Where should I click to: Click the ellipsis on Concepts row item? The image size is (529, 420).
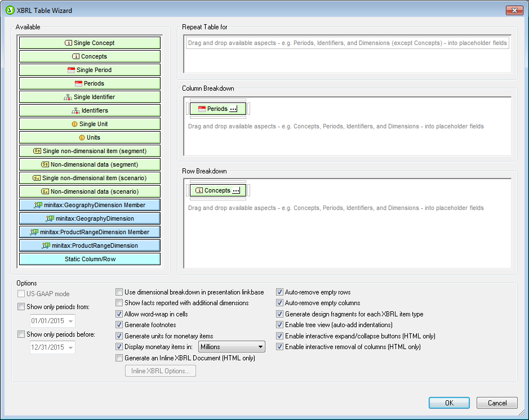coord(237,190)
